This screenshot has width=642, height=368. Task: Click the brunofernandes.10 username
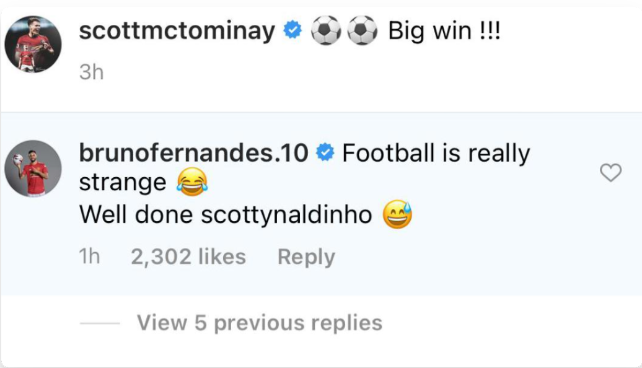coord(193,153)
